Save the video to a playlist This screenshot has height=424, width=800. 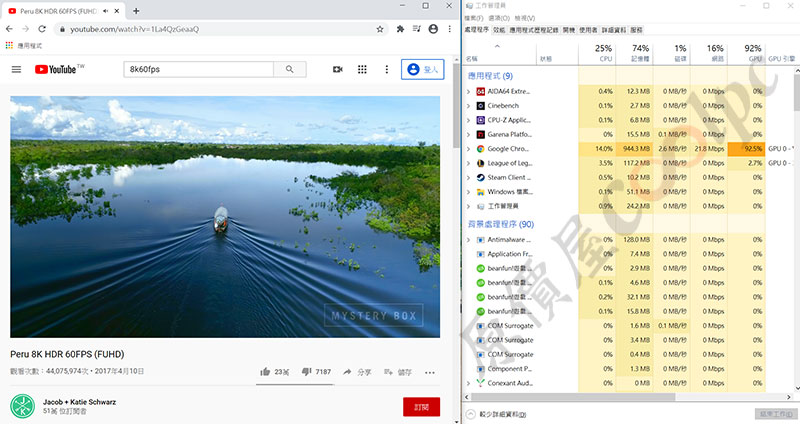pos(397,372)
